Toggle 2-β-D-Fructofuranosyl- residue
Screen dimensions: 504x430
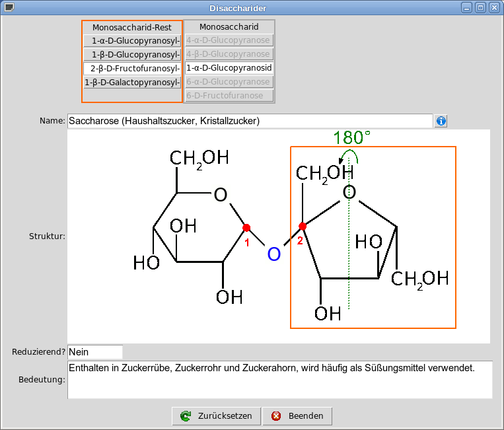(132, 68)
